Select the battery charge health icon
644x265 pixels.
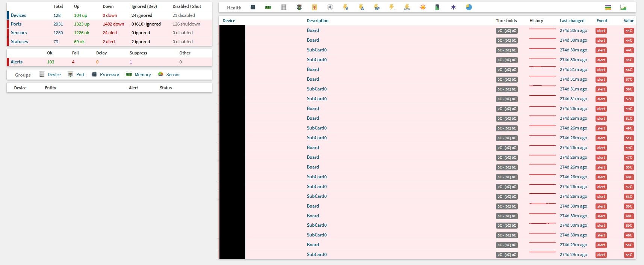tap(437, 7)
